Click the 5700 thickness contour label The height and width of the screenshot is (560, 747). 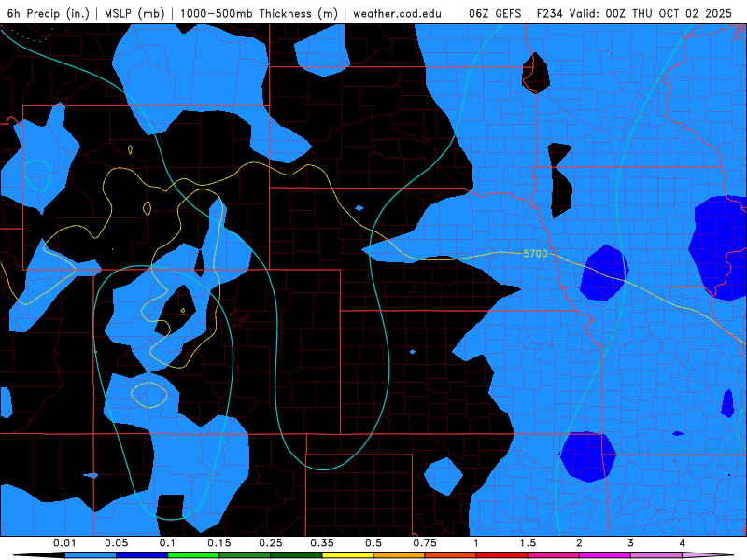coord(535,254)
